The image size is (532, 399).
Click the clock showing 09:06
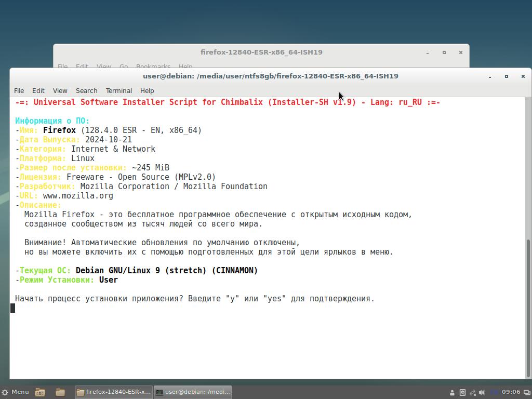pyautogui.click(x=511, y=392)
